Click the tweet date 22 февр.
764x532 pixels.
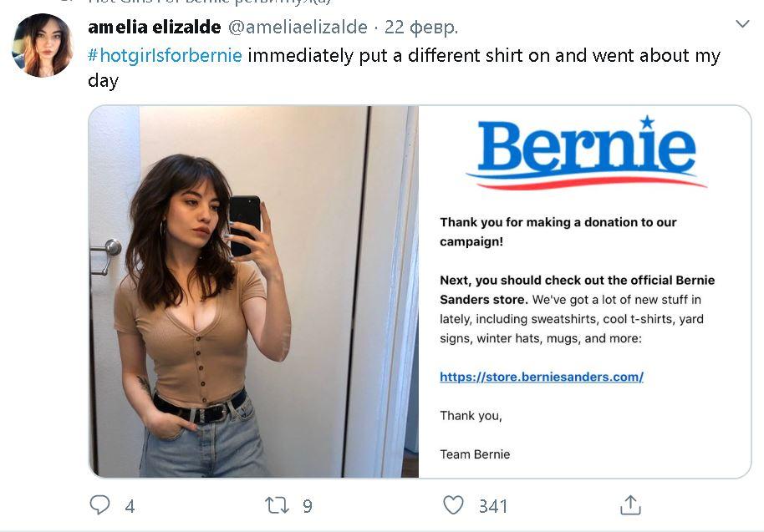coord(421,28)
